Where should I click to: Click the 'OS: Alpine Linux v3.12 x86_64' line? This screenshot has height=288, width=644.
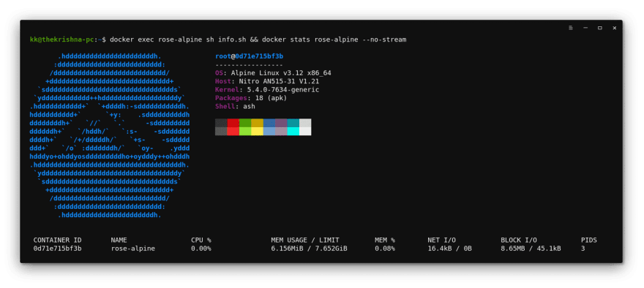[x=273, y=73]
